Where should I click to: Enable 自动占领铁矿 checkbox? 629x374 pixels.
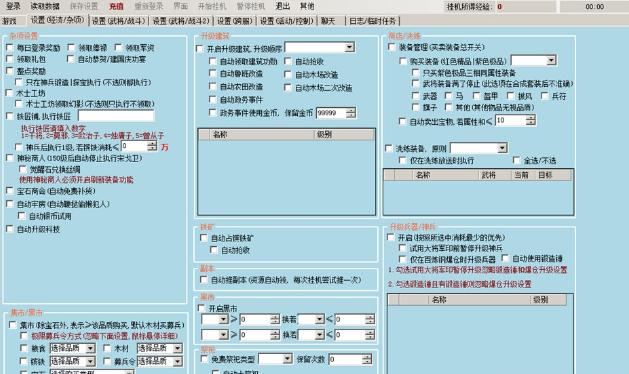(x=204, y=238)
